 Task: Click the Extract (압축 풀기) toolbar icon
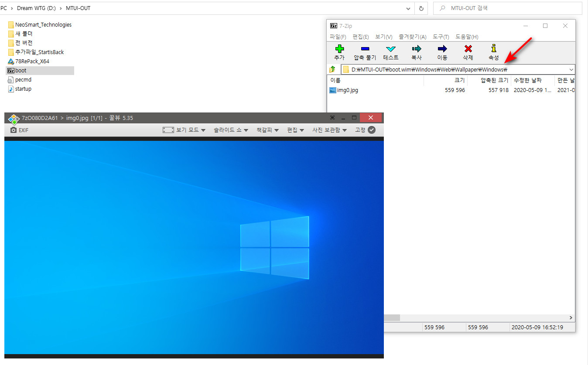click(365, 48)
